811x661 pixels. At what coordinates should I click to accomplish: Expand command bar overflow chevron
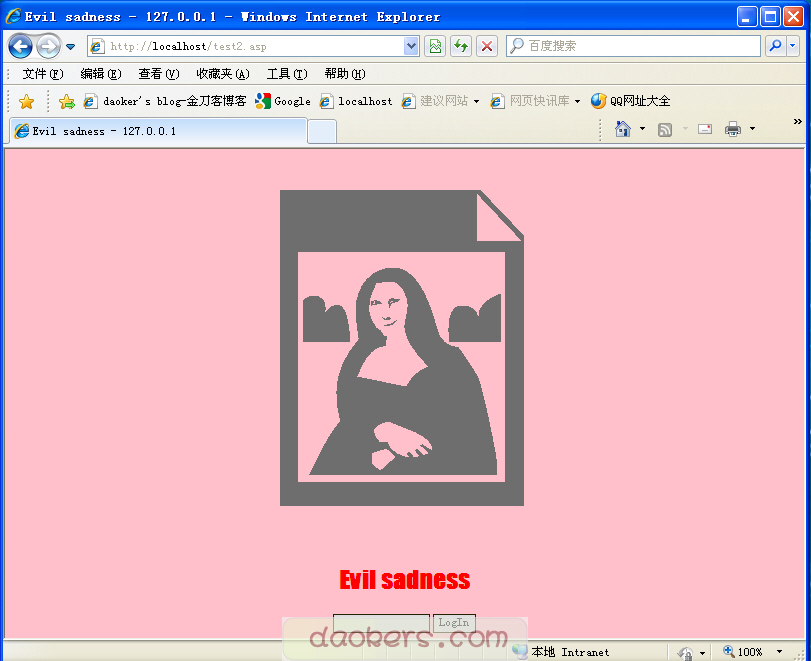pyautogui.click(x=798, y=122)
